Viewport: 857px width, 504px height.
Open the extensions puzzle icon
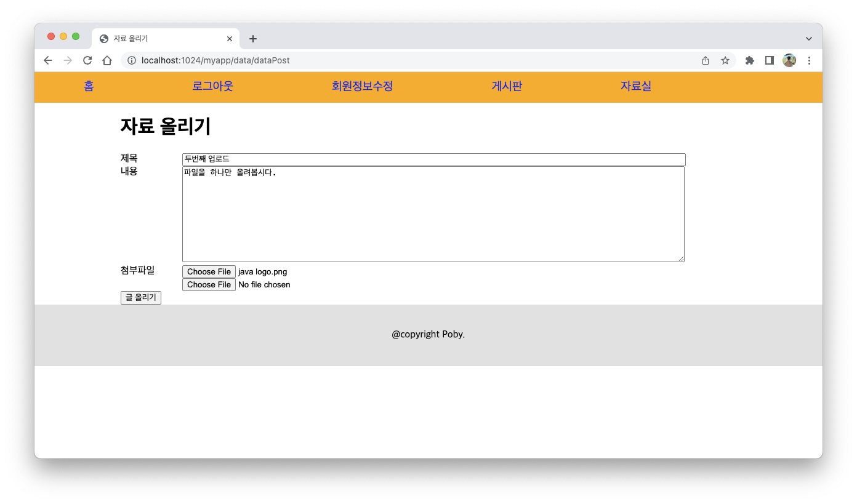pyautogui.click(x=749, y=60)
